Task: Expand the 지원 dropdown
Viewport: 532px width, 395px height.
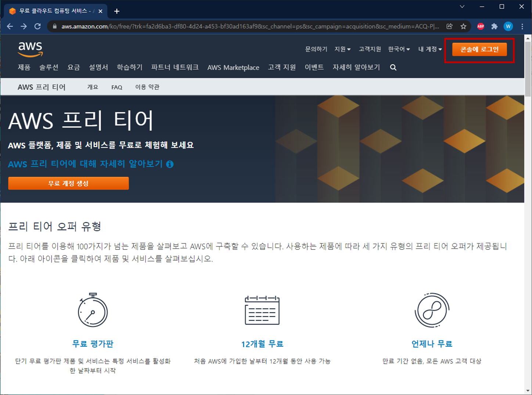Action: click(342, 49)
